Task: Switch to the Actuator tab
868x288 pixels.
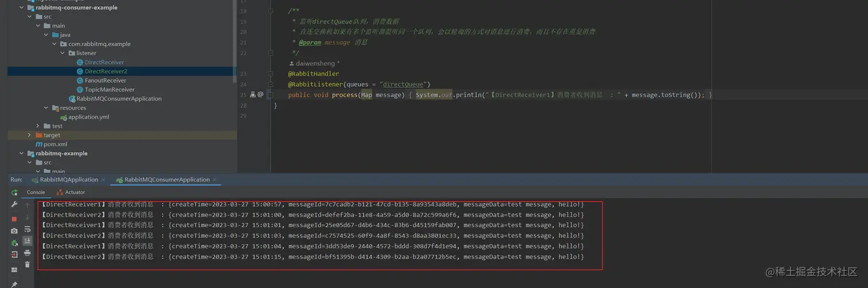Action: (71, 192)
